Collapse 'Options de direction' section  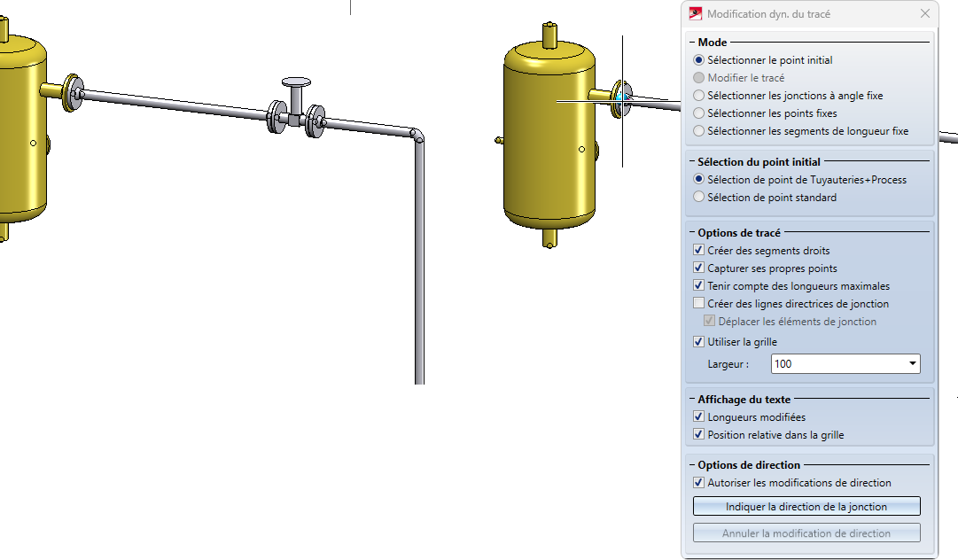tap(693, 464)
